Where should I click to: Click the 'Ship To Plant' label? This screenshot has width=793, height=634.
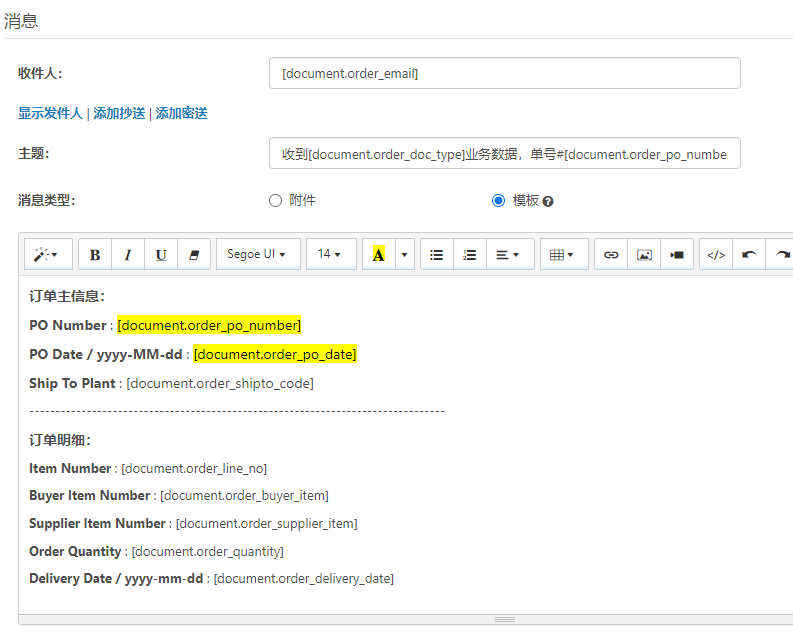(x=72, y=383)
